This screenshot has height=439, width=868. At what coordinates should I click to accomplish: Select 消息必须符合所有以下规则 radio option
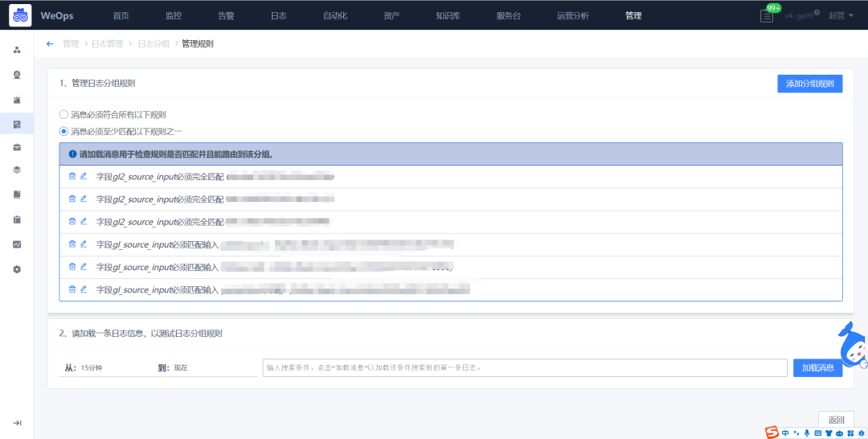tap(63, 115)
